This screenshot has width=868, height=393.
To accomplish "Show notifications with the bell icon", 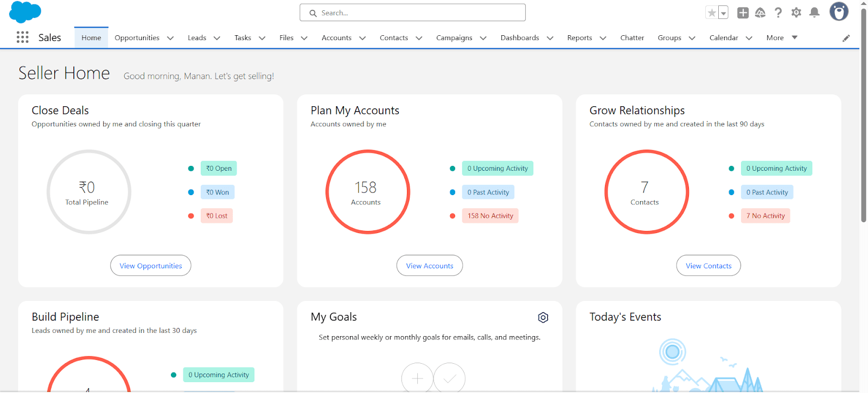I will [x=814, y=12].
